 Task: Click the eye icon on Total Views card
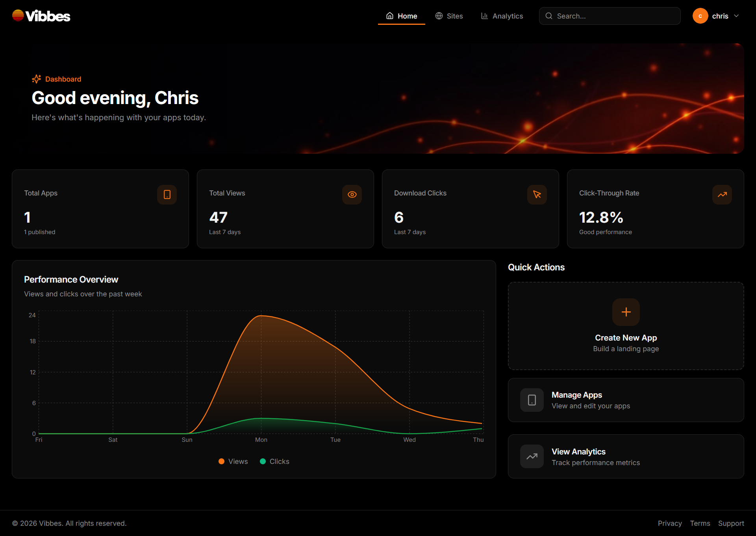tap(352, 195)
